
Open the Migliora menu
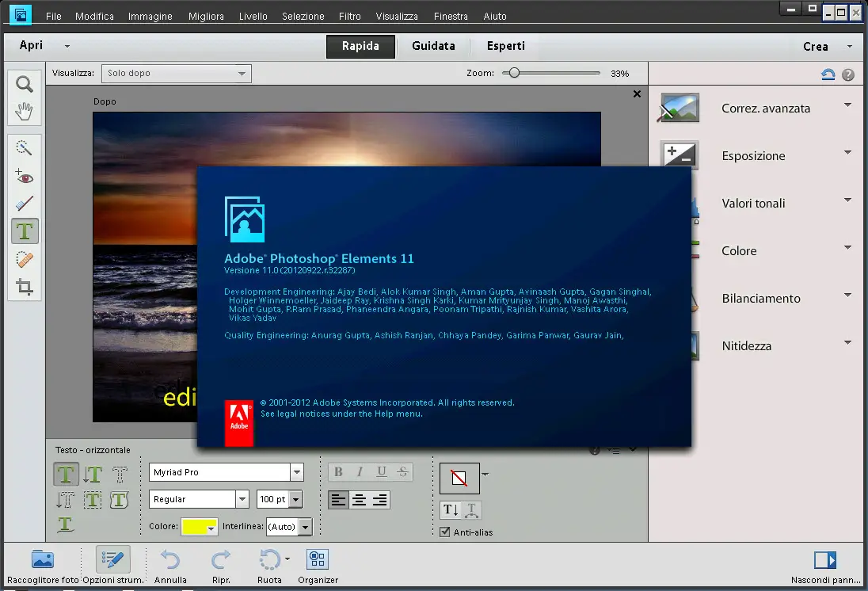coord(206,17)
